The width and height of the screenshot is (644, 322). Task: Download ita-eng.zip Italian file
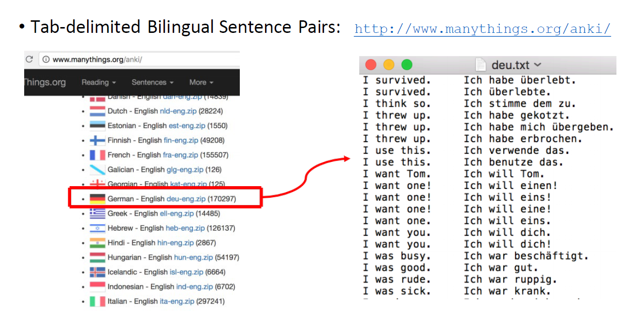pyautogui.click(x=177, y=301)
